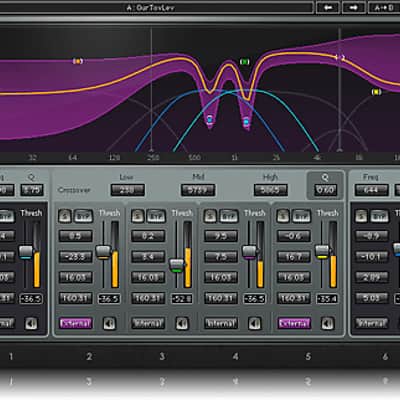This screenshot has height=400, width=400.
Task: Click band 6 value field showing -10.1
Action: point(372,257)
